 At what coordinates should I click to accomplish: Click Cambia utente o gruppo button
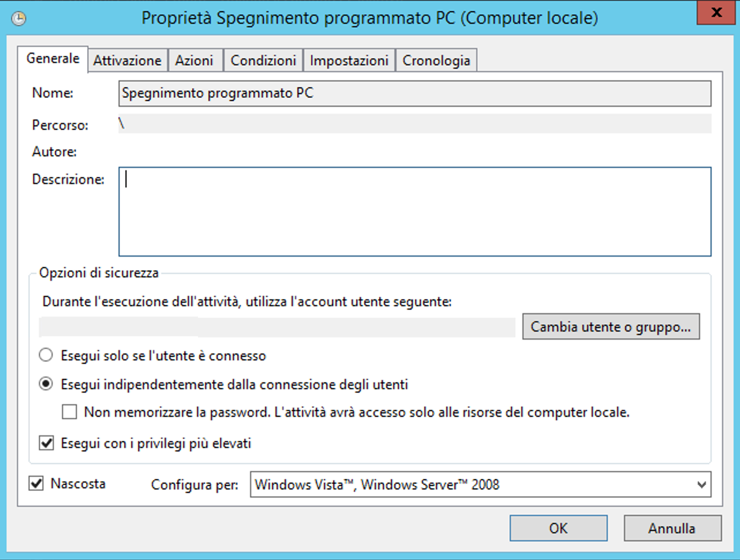click(611, 327)
